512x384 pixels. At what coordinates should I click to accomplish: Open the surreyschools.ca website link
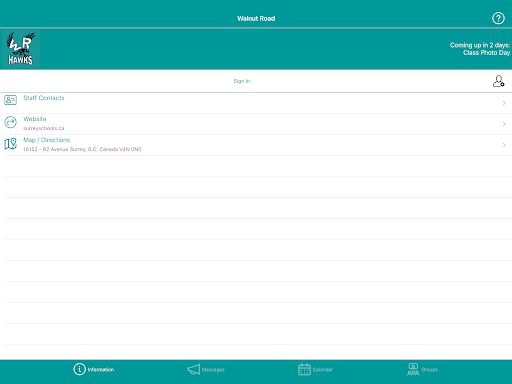(x=44, y=128)
